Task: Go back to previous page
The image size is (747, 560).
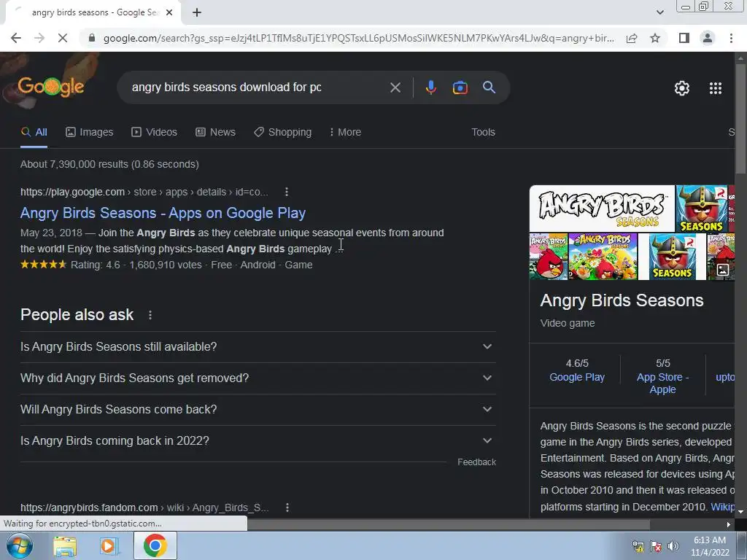Action: pos(16,38)
